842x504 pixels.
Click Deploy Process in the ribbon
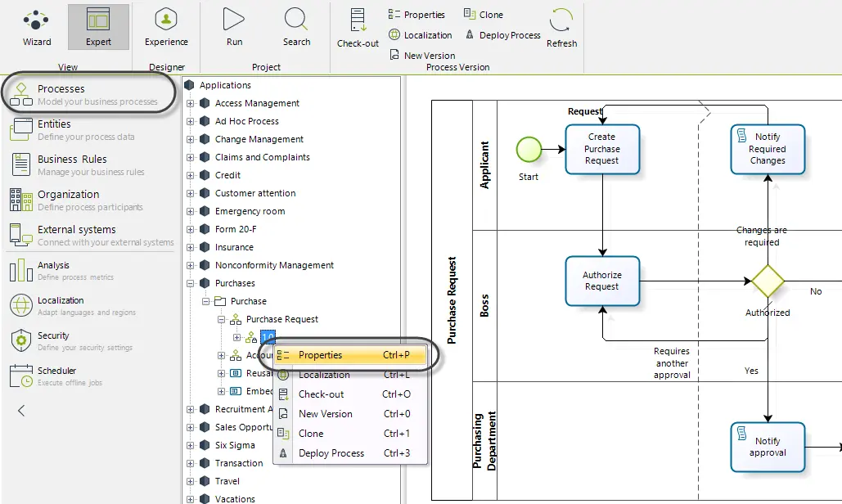[x=502, y=35]
